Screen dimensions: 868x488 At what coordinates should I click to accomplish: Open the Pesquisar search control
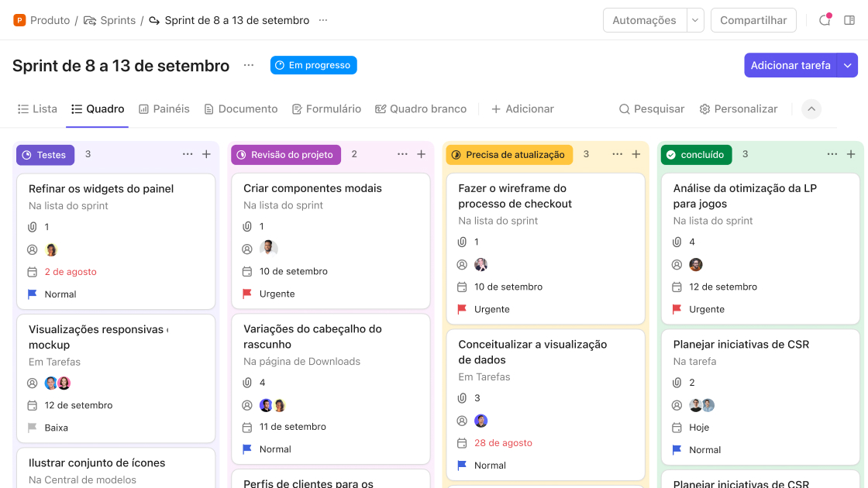point(652,109)
